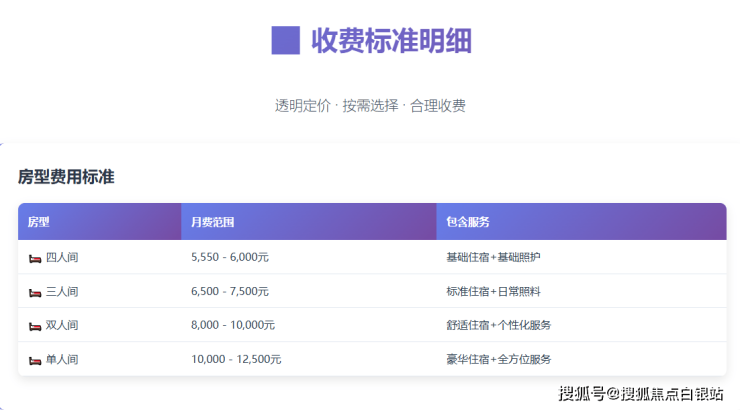The height and width of the screenshot is (410, 740).
Task: Select the 包含服务 column header
Action: pyautogui.click(x=467, y=222)
